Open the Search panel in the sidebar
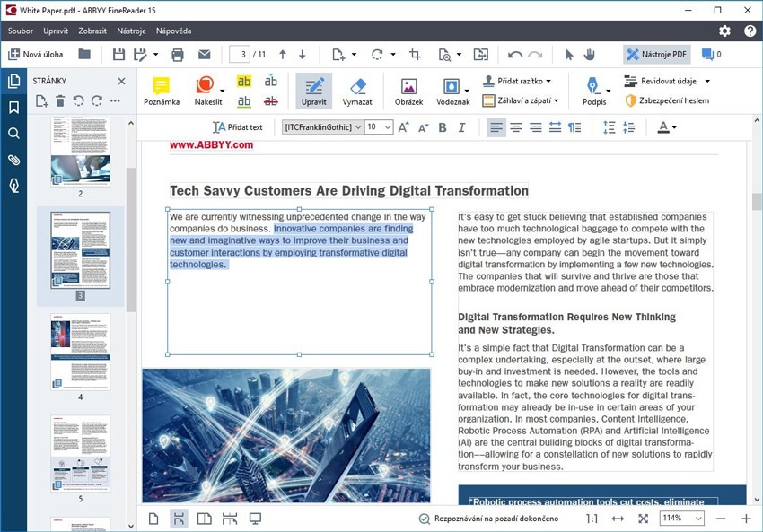Screen dimensions: 763x532 click(x=13, y=133)
